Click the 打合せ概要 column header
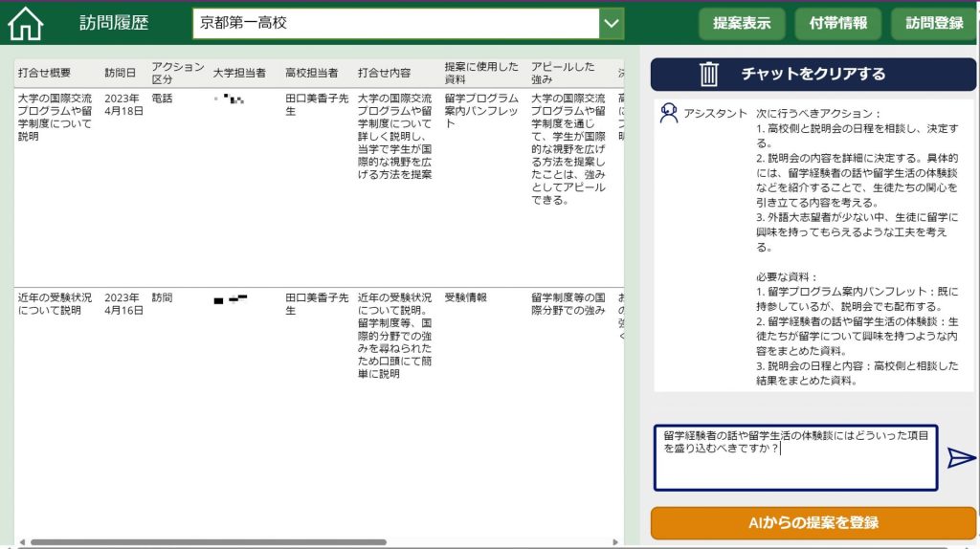 tap(44, 74)
